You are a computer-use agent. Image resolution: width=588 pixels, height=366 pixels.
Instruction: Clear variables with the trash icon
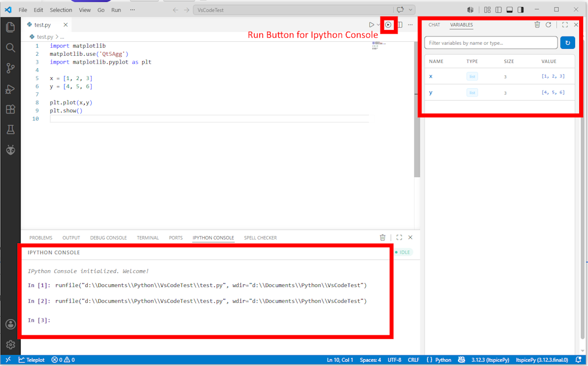click(x=537, y=25)
